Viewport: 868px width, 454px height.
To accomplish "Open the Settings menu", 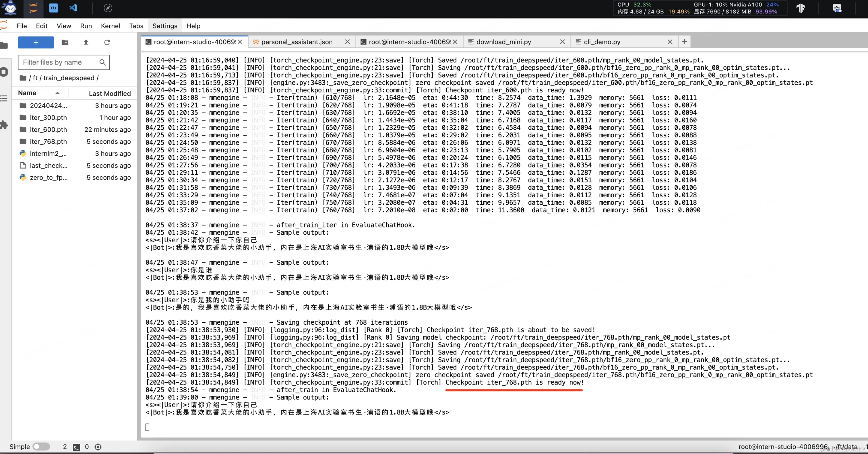I will point(164,26).
